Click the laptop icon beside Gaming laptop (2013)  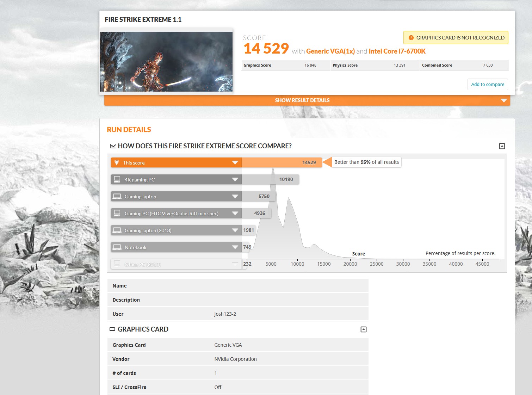coord(117,230)
